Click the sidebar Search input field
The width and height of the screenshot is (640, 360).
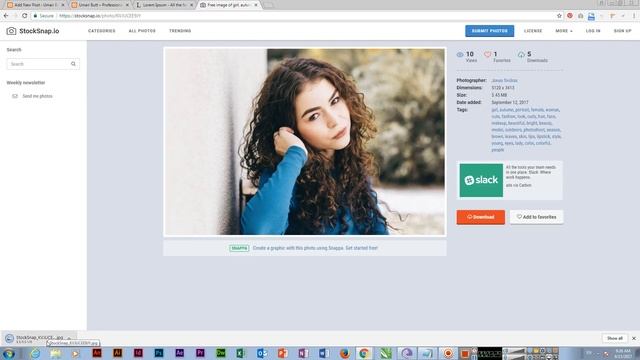click(43, 64)
